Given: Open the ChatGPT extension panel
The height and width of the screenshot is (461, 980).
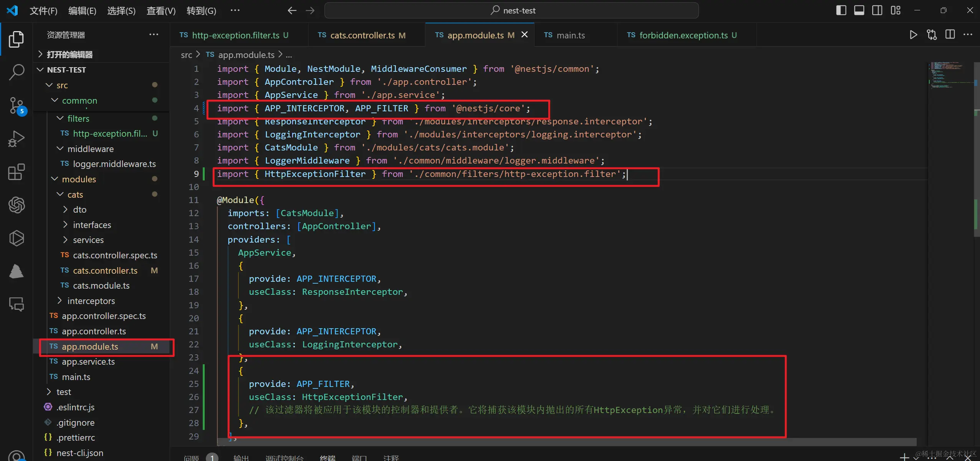Looking at the screenshot, I should (16, 205).
